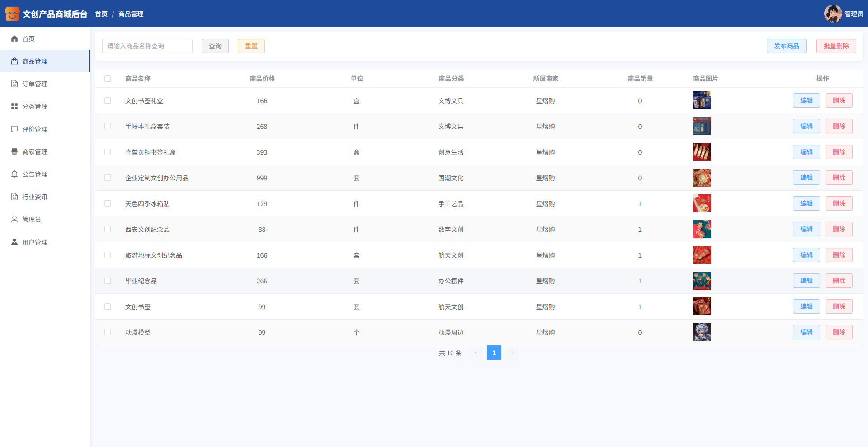Click the 发布商品 button
This screenshot has height=447, width=868.
point(786,46)
